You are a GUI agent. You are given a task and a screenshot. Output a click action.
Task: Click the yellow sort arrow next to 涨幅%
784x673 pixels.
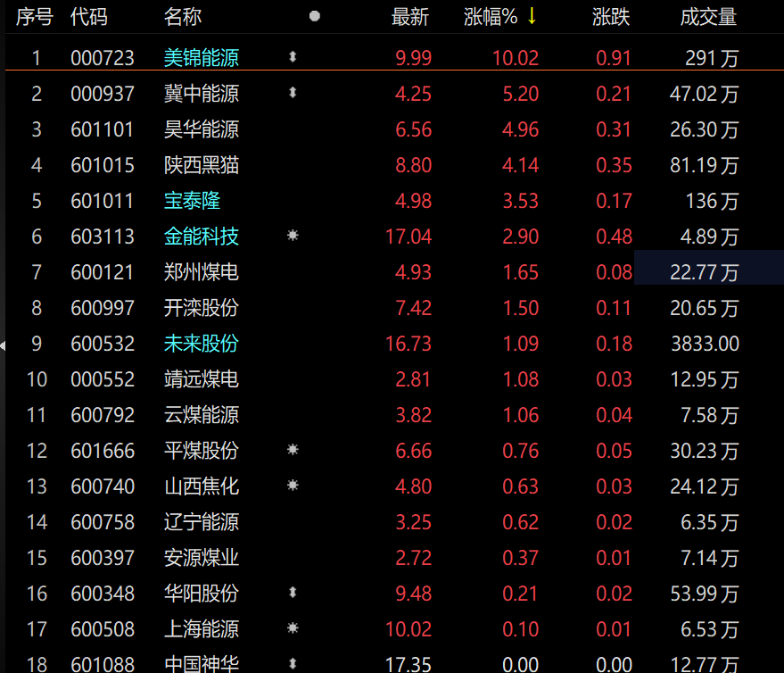coord(532,16)
